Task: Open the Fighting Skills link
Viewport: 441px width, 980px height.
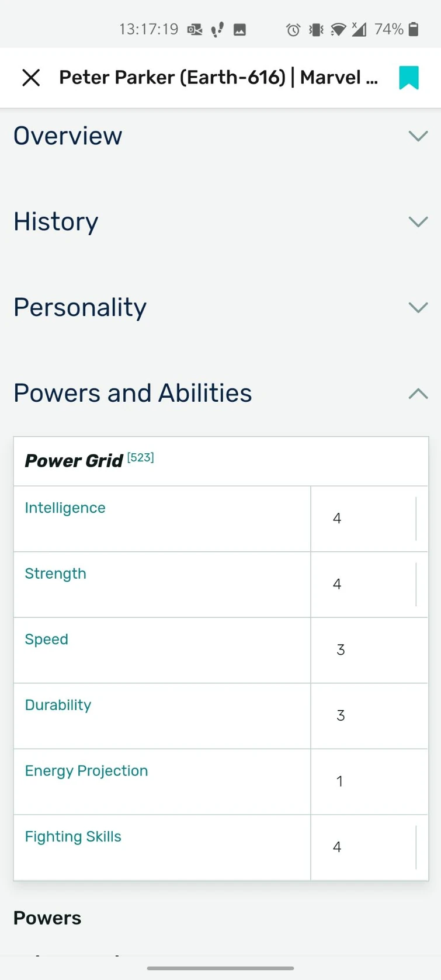Action: point(73,836)
